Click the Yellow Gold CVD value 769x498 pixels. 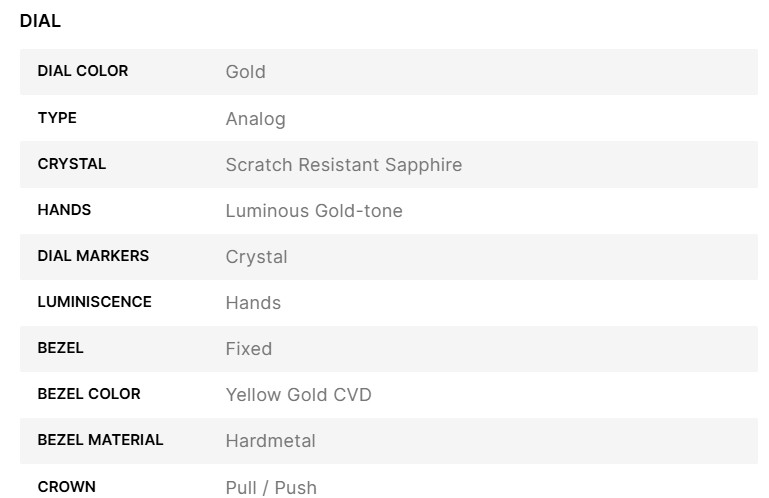298,395
